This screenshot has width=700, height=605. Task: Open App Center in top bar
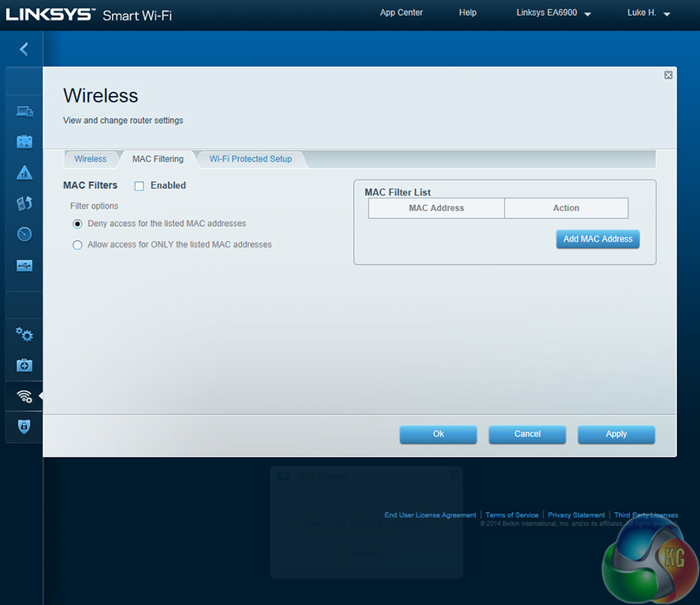[401, 13]
